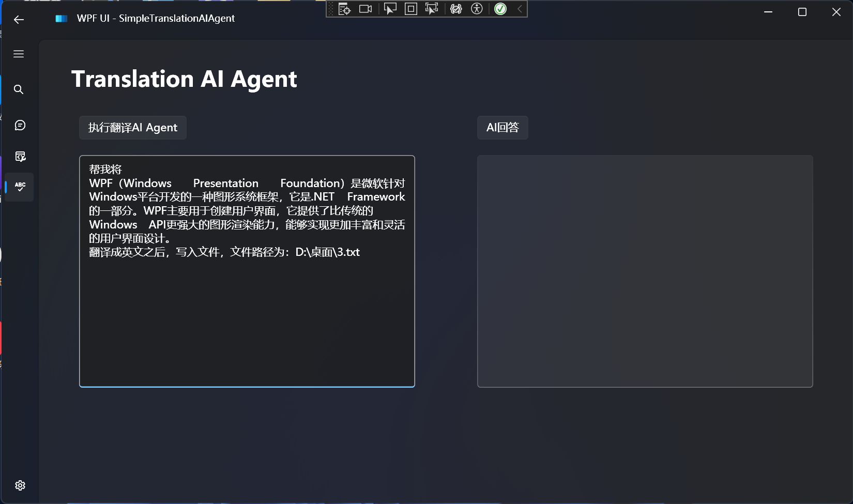Click the green checkmark status icon
This screenshot has height=504, width=853.
click(500, 9)
